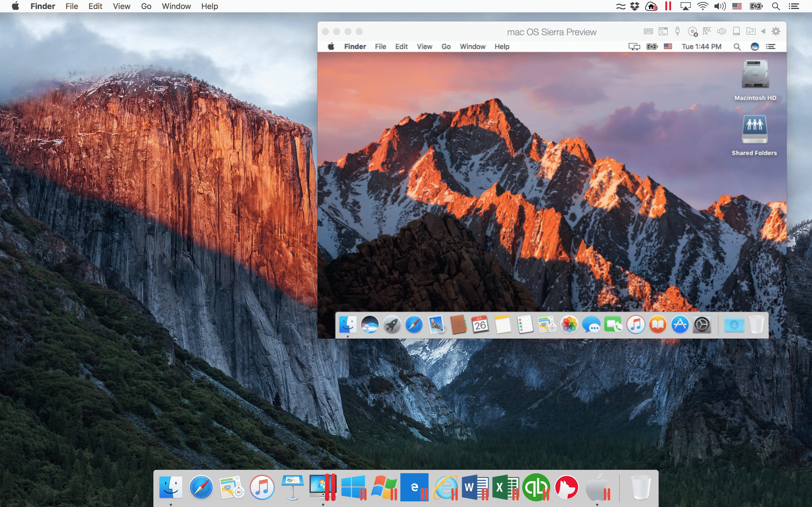The width and height of the screenshot is (812, 507).
Task: Open the host Finder Window menu
Action: (176, 6)
